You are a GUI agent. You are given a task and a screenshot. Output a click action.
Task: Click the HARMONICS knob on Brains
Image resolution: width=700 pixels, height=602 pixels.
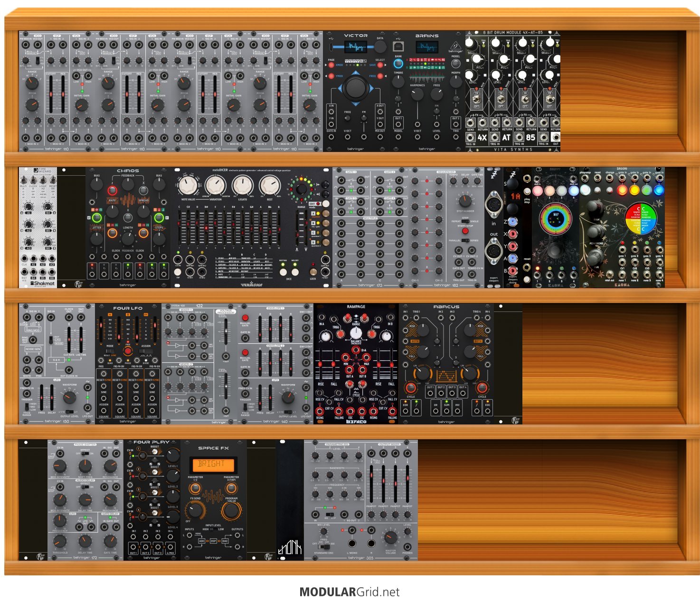click(417, 94)
